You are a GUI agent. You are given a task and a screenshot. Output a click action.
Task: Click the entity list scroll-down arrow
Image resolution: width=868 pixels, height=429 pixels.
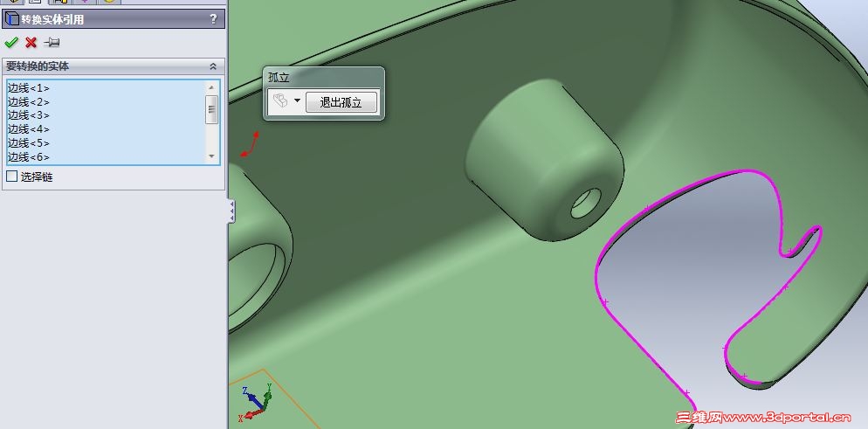click(211, 156)
